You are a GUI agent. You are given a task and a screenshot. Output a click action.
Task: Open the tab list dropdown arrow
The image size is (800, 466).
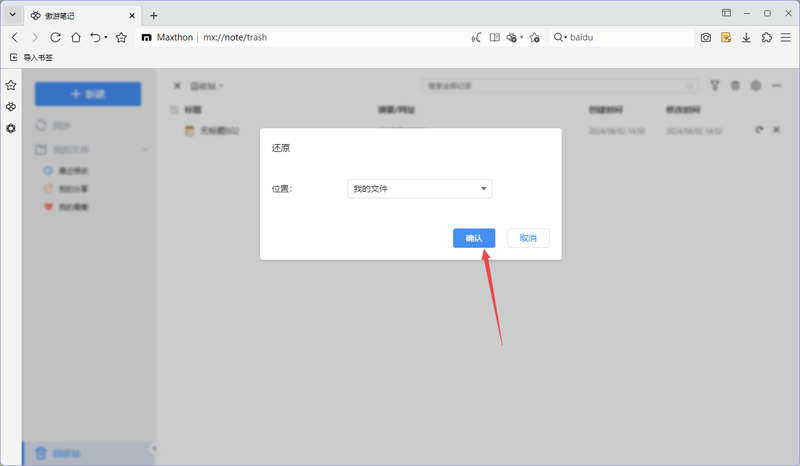pyautogui.click(x=13, y=15)
